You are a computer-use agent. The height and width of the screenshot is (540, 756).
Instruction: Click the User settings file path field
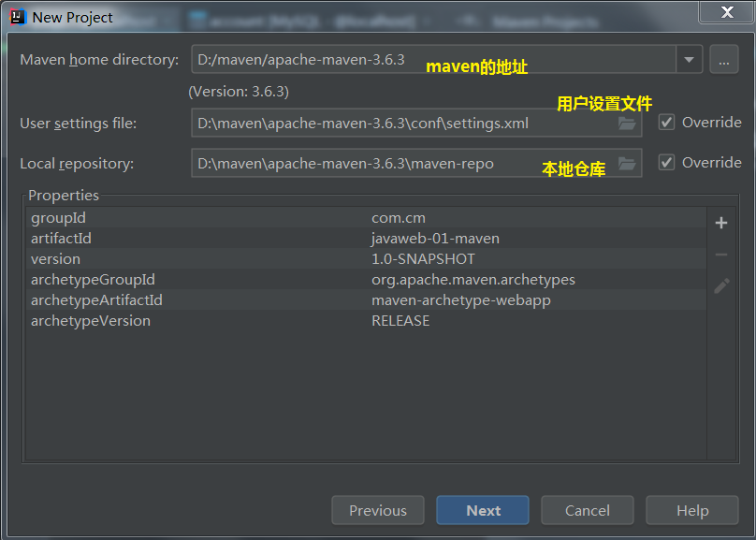point(416,123)
